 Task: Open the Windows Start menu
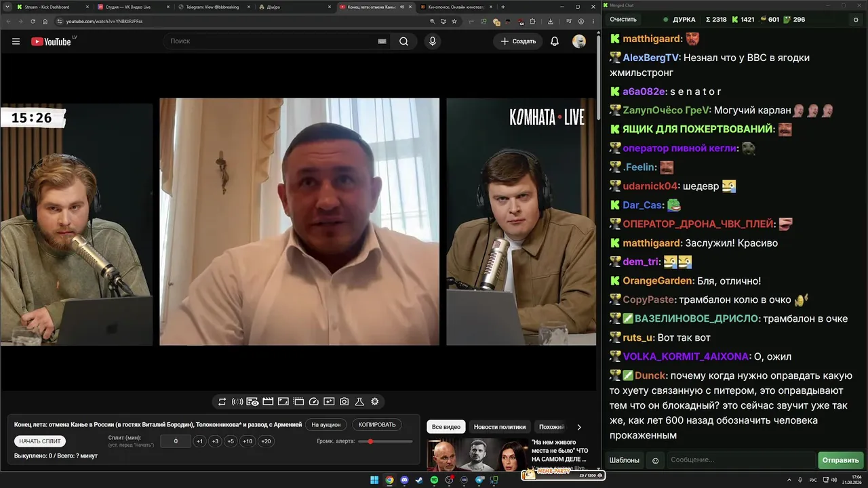coord(374,480)
